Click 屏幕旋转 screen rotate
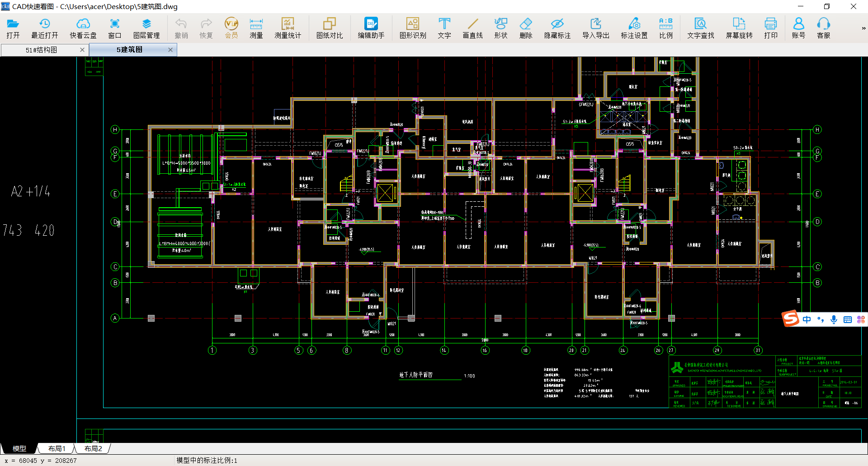This screenshot has height=466, width=868. coord(739,29)
